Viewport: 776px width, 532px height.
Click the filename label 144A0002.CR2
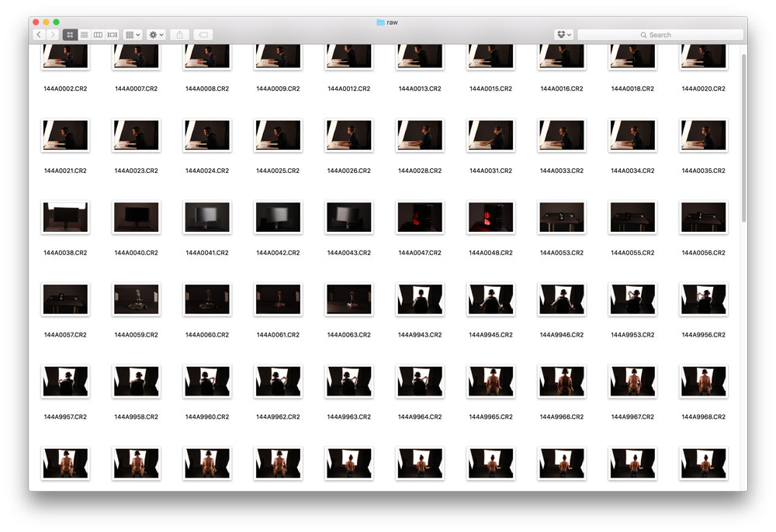(x=65, y=89)
